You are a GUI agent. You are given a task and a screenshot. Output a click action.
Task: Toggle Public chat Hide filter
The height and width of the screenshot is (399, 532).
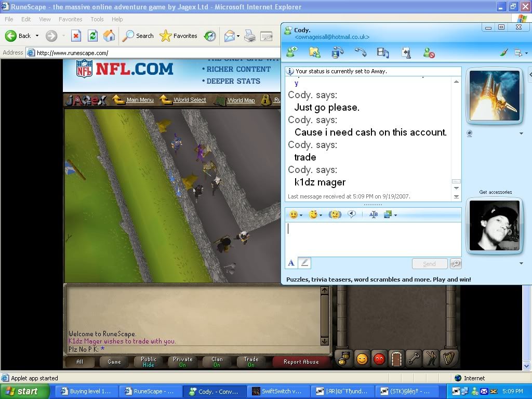point(148,362)
